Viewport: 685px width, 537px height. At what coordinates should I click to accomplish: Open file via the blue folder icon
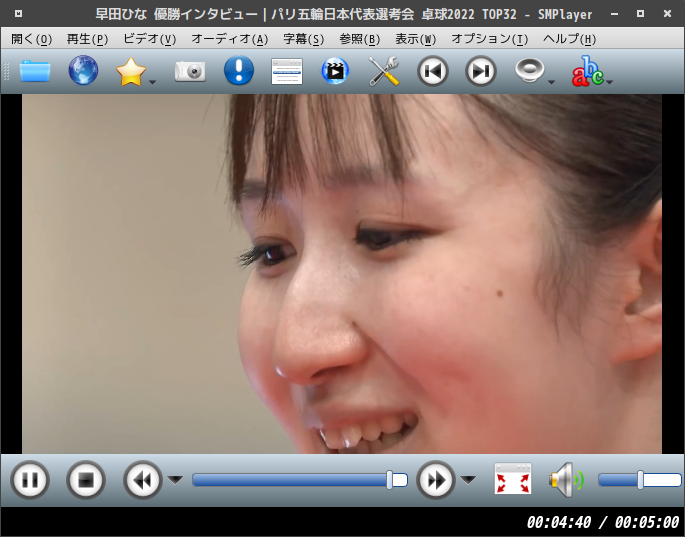(35, 71)
